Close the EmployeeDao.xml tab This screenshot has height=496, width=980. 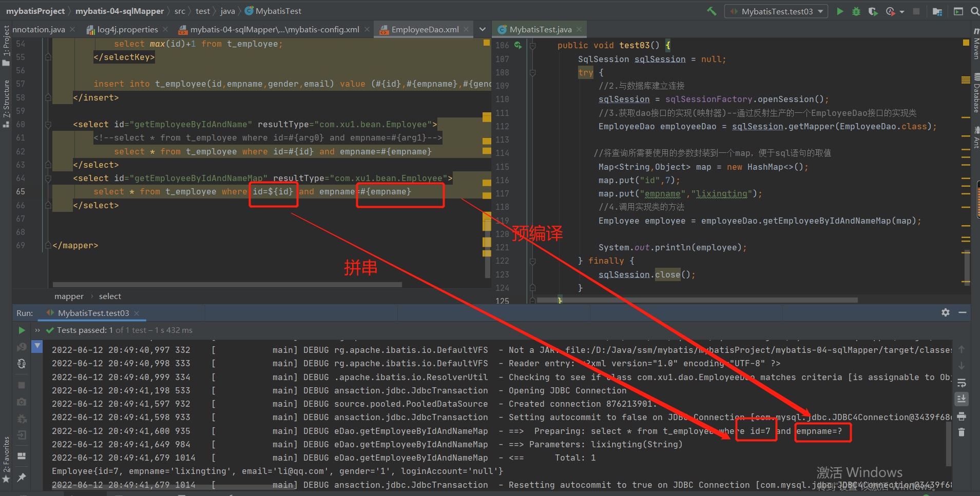466,29
